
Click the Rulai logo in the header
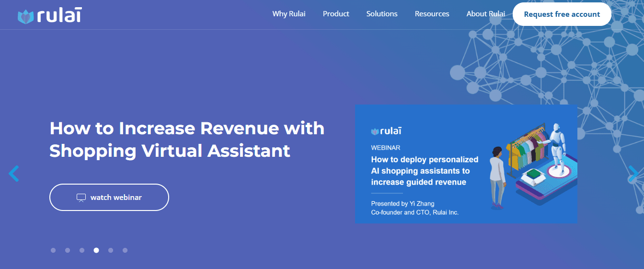coord(50,16)
